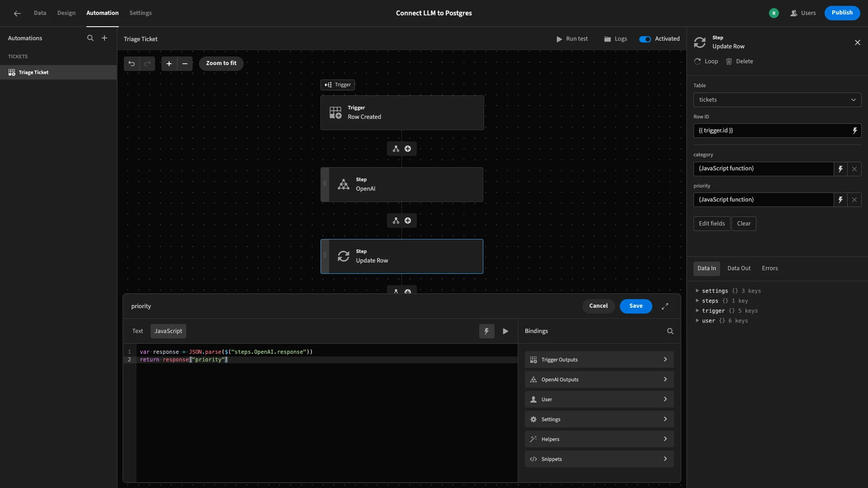Expand Helpers bindings category
This screenshot has width=868, height=488.
coord(599,439)
